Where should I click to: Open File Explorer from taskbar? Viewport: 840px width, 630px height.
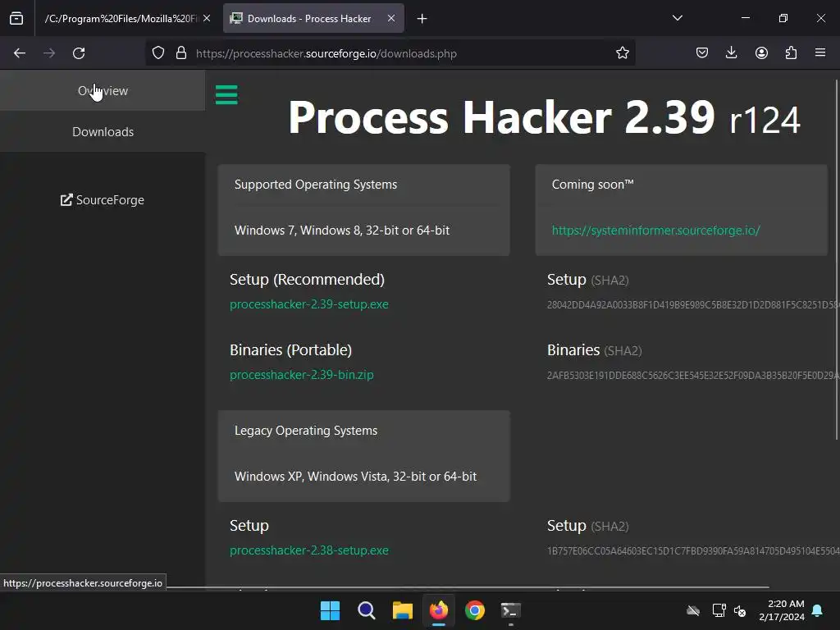point(402,610)
